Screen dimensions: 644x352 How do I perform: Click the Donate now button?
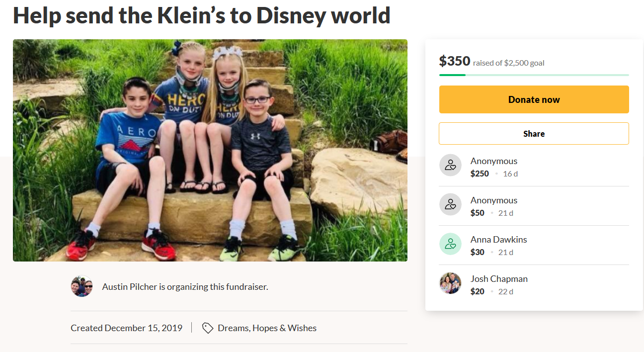534,99
